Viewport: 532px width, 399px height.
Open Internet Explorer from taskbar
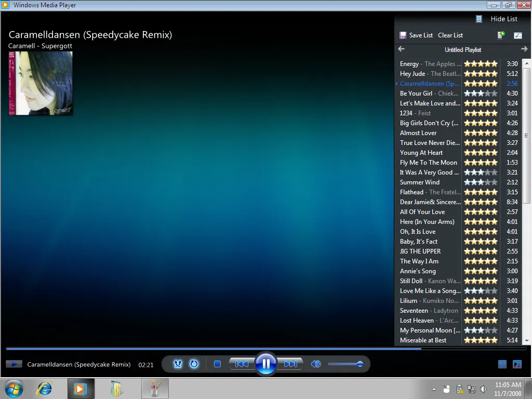pyautogui.click(x=45, y=388)
